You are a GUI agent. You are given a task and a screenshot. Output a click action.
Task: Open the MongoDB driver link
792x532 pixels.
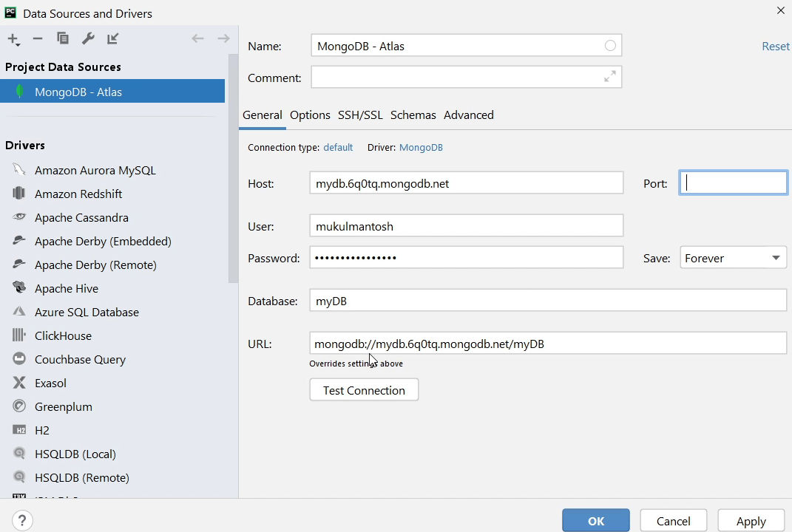[x=421, y=148]
